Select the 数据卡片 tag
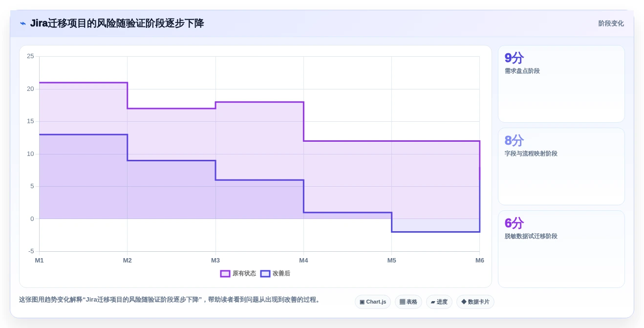The height and width of the screenshot is (328, 644). pyautogui.click(x=475, y=302)
